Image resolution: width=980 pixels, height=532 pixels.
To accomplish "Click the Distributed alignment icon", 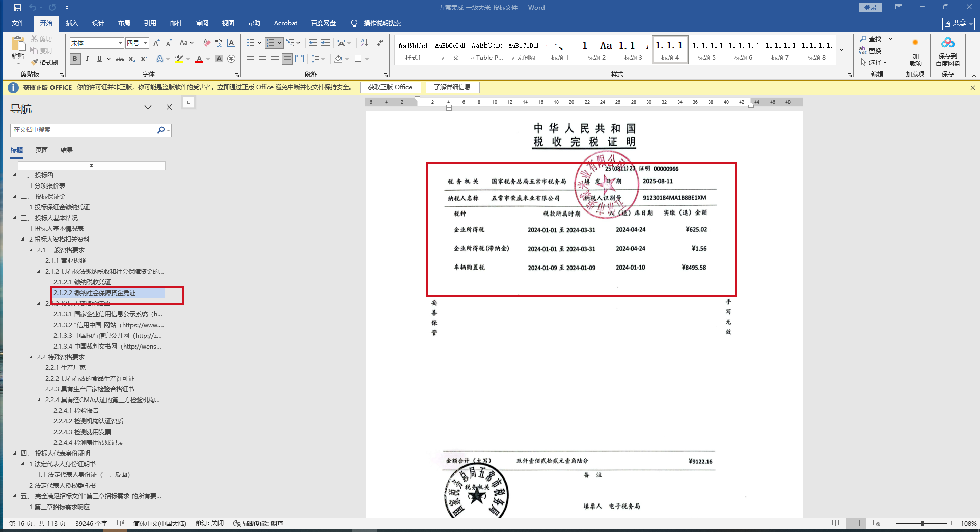I will (300, 59).
